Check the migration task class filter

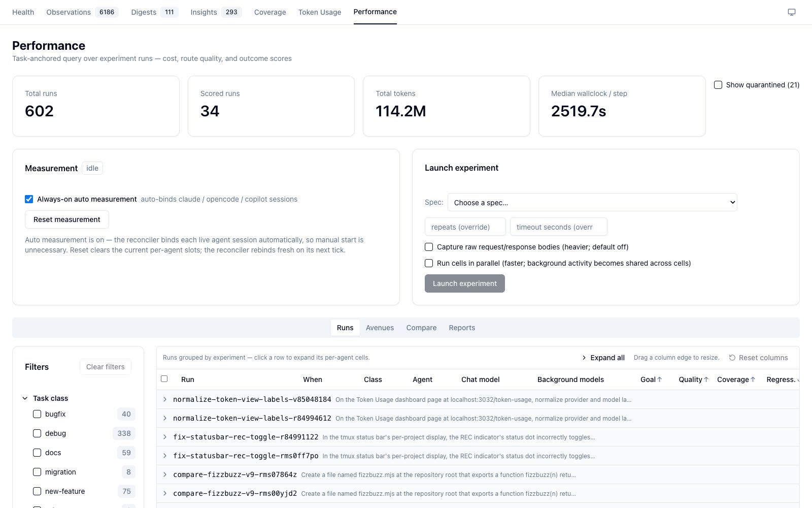(37, 472)
